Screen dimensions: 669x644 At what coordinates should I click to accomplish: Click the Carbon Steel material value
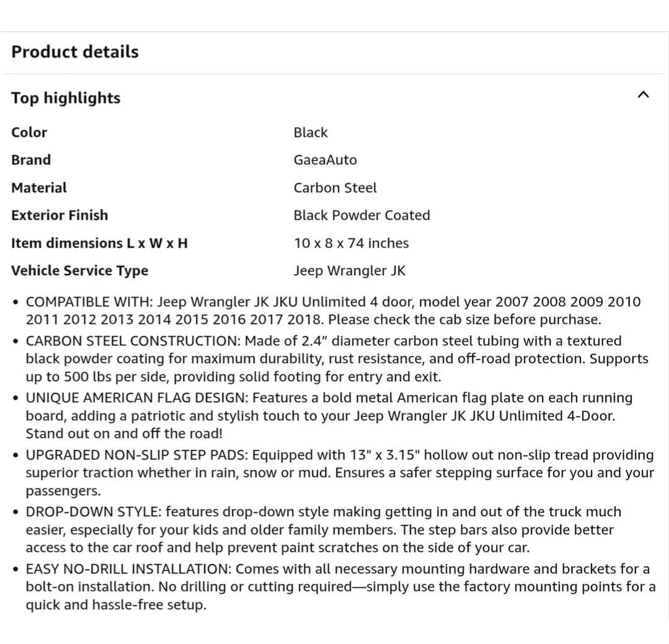click(x=335, y=188)
